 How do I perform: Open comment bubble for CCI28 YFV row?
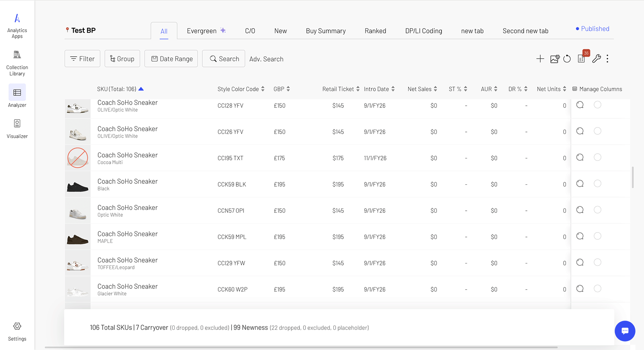[x=580, y=105]
